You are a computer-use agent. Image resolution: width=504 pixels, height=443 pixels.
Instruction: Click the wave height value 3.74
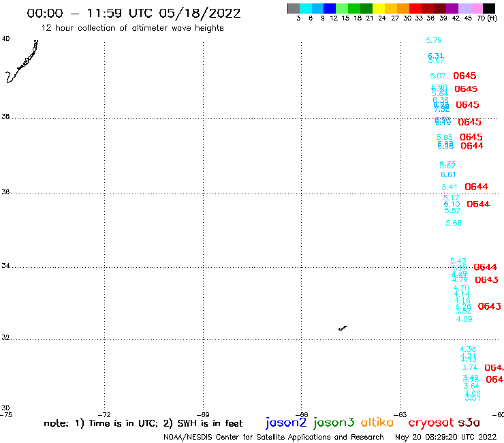(x=469, y=367)
